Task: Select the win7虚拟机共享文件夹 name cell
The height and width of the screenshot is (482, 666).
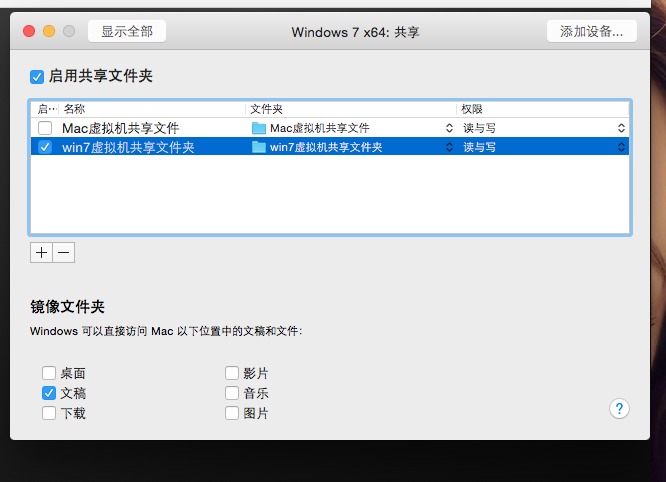Action: [x=128, y=147]
